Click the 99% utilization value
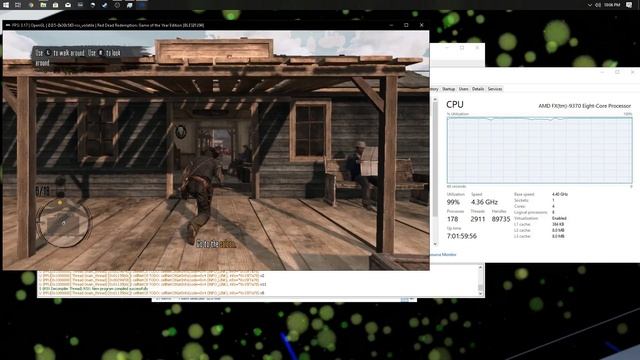The image size is (640, 360). click(x=453, y=202)
